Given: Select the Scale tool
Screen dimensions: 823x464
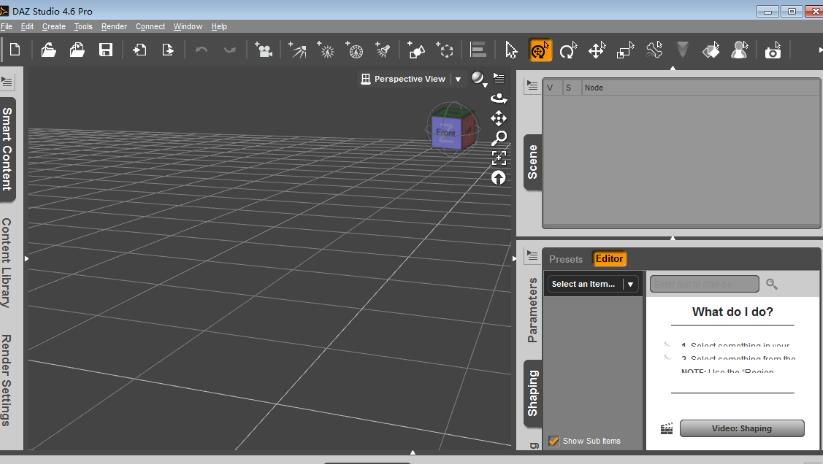Looking at the screenshot, I should pyautogui.click(x=626, y=50).
